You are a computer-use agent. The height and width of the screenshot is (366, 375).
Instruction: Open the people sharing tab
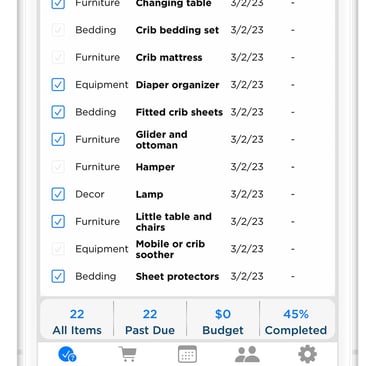point(247,354)
